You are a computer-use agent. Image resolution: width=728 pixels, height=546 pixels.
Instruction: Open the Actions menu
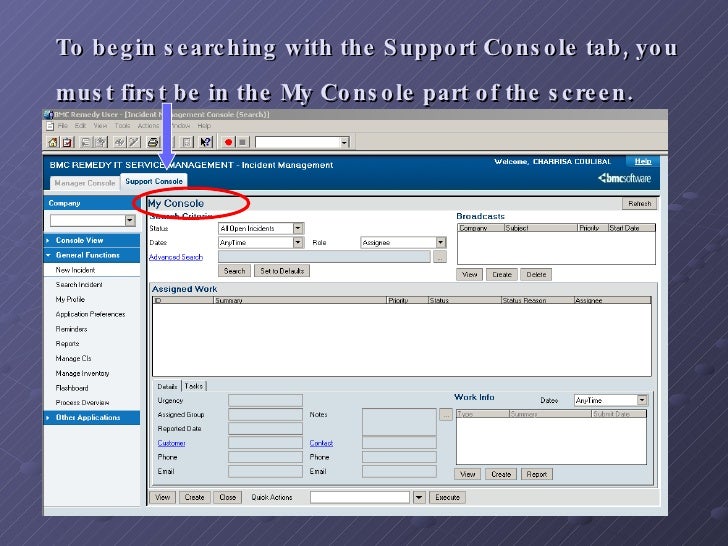[148, 126]
